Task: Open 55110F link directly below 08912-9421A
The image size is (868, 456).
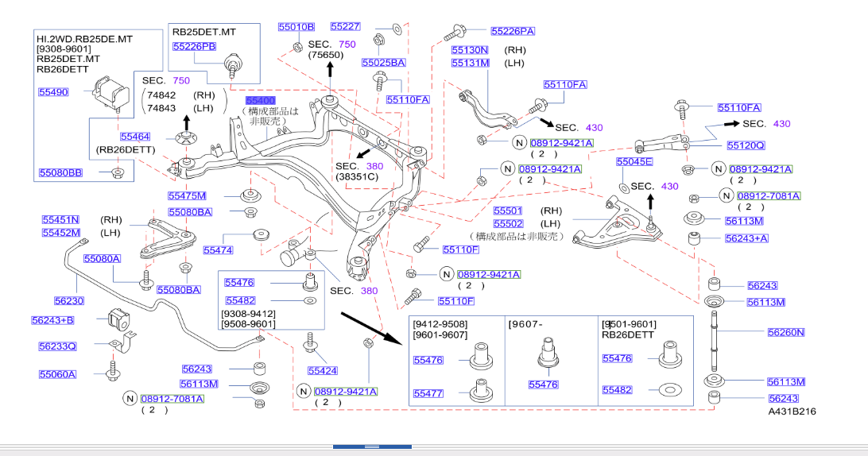Action: 456,301
